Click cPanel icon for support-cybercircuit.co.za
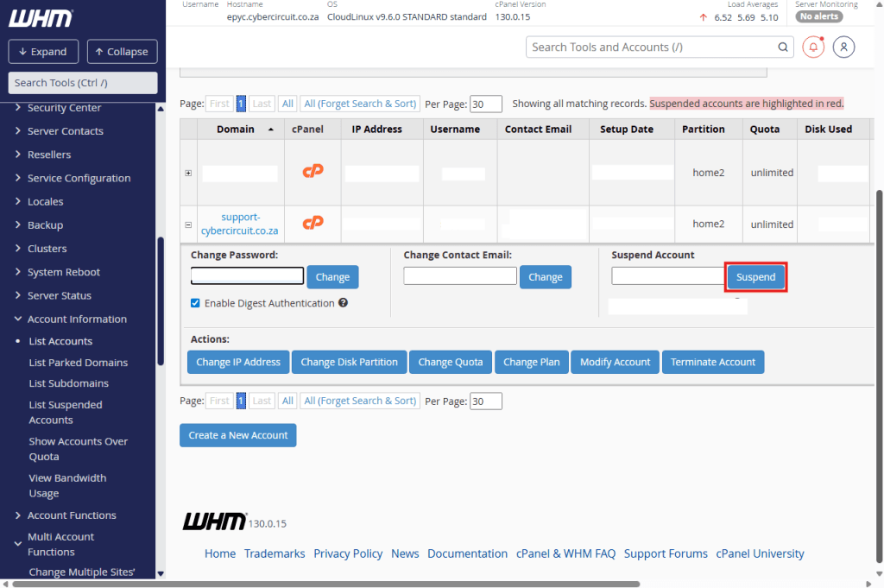 [x=313, y=224]
